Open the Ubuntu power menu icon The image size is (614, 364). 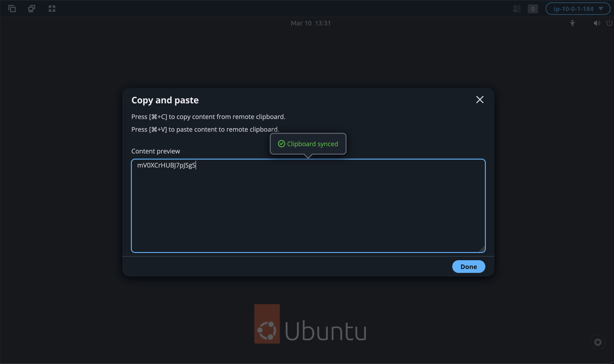609,23
